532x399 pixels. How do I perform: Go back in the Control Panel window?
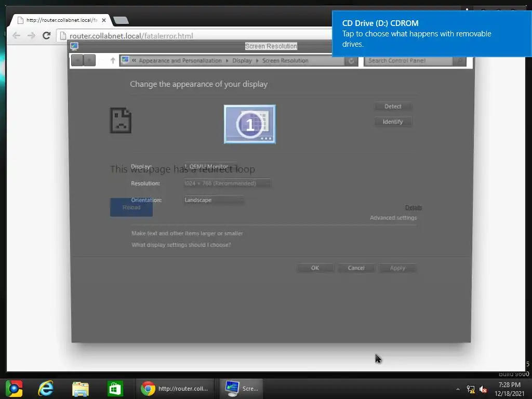[77, 60]
